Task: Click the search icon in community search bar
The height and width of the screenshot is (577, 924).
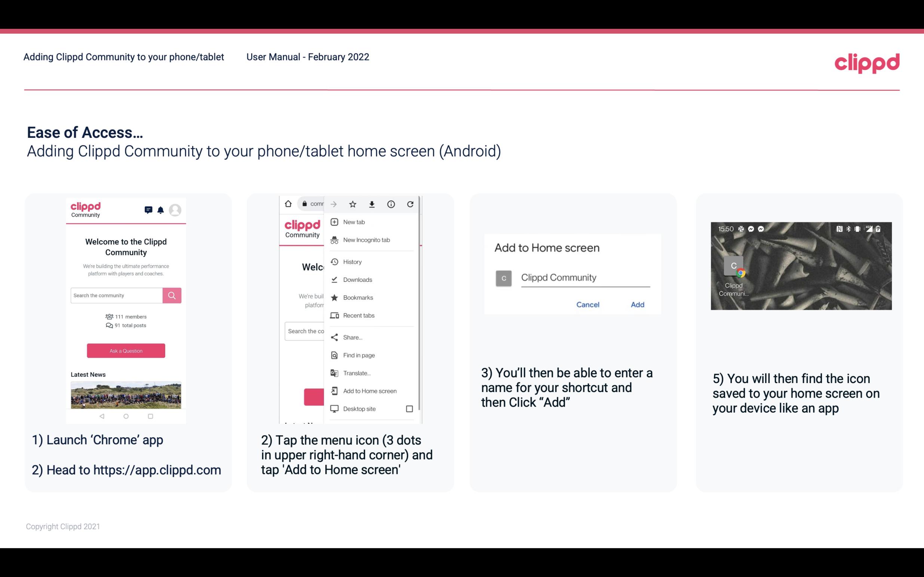Action: click(172, 295)
